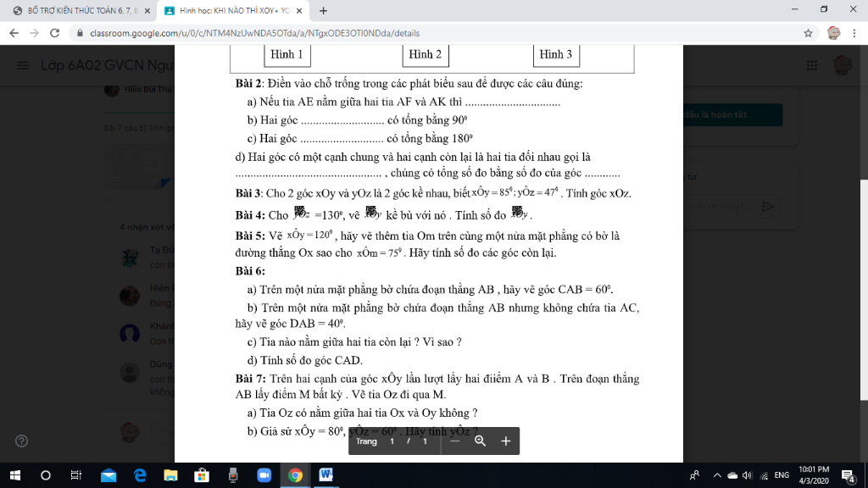View site security lock information
The width and height of the screenshot is (868, 488).
tap(80, 33)
